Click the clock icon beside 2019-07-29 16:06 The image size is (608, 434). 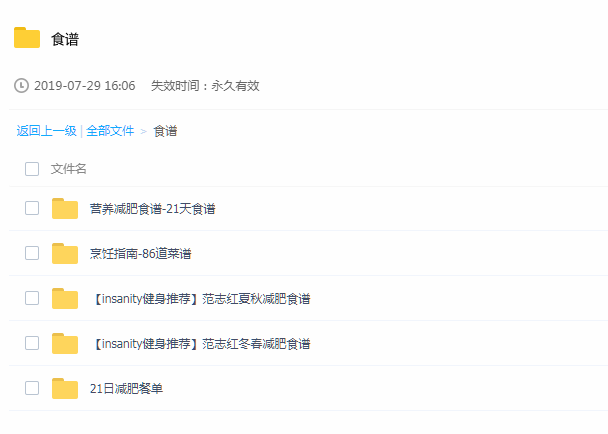21,85
